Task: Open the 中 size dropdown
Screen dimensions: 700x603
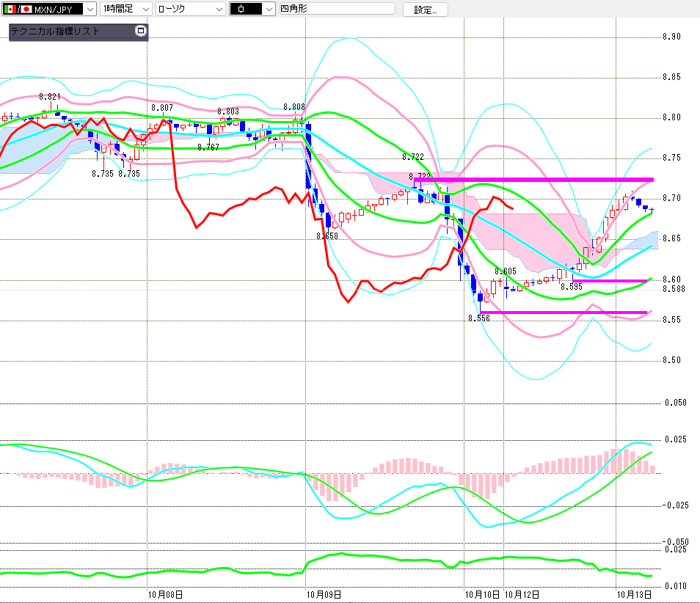Action: 252,9
